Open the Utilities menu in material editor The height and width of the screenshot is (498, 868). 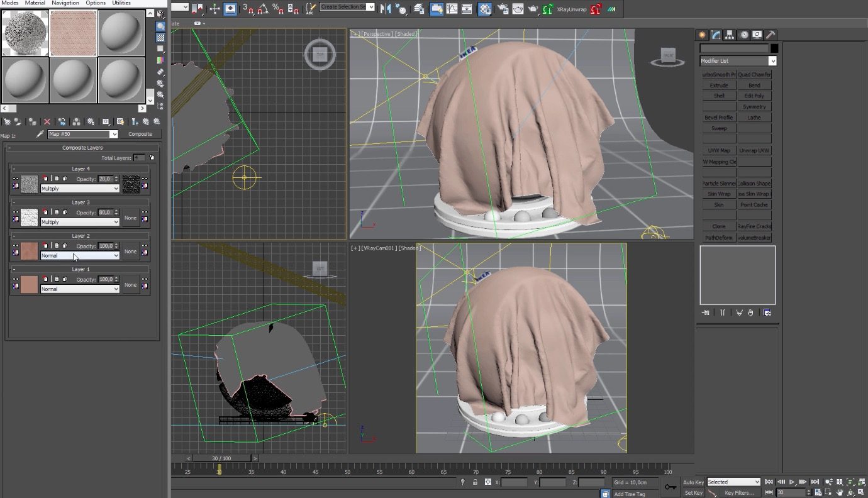[121, 3]
